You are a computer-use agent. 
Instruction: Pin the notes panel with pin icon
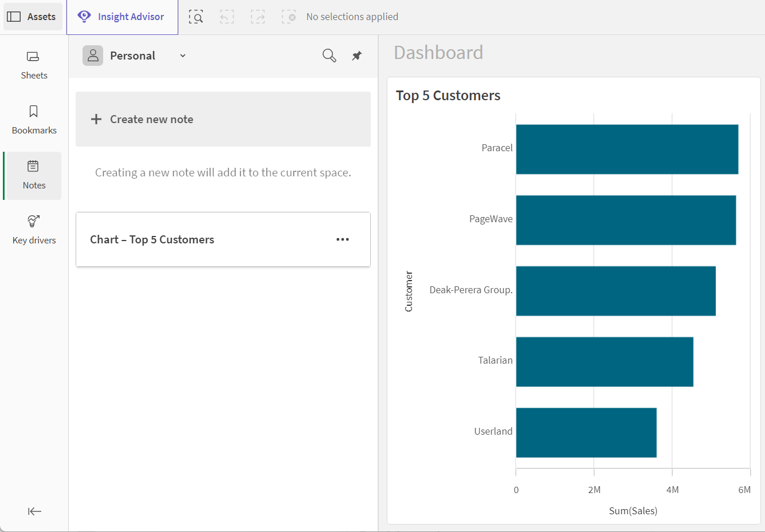click(x=356, y=56)
